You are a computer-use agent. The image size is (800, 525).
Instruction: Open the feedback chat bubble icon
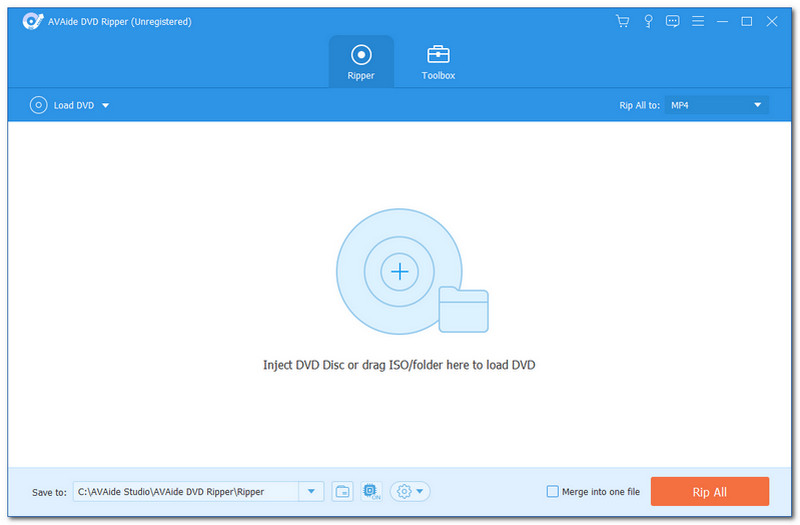coord(672,21)
